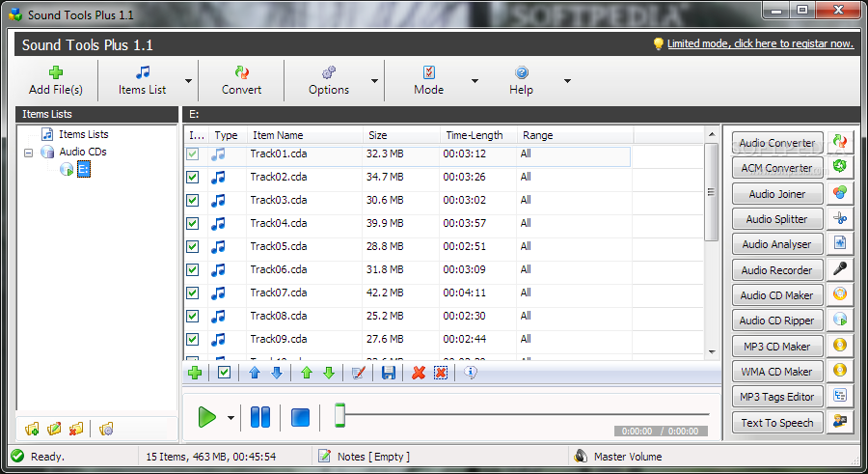
Task: Click the info speech bubble icon
Action: [x=471, y=373]
